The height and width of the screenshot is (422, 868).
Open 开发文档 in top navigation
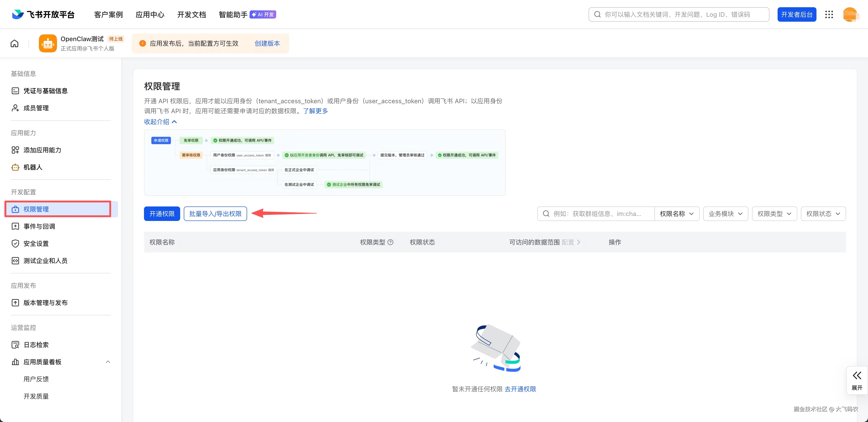tap(191, 14)
